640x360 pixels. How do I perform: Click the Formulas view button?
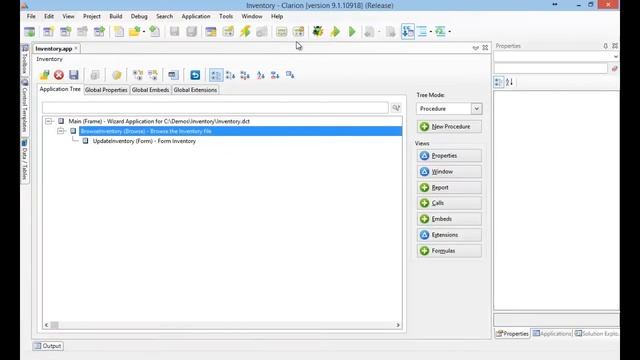coord(449,251)
